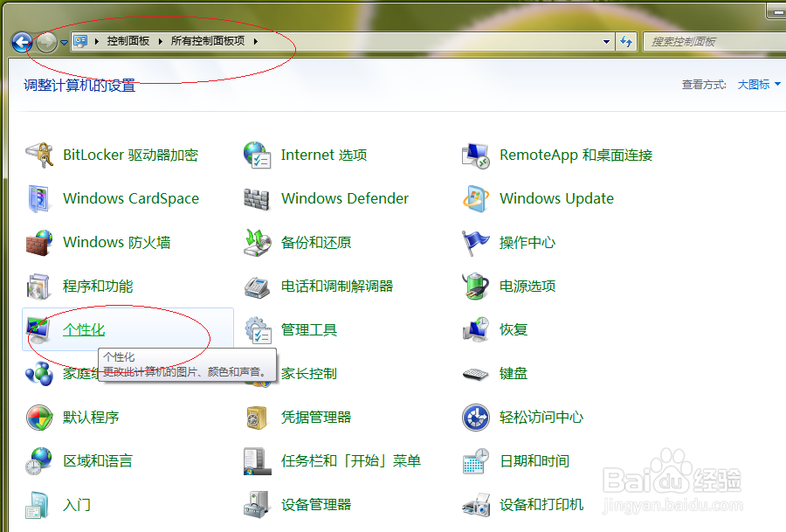The height and width of the screenshot is (532, 786).
Task: Click the 凭据管理器 label
Action: click(316, 418)
